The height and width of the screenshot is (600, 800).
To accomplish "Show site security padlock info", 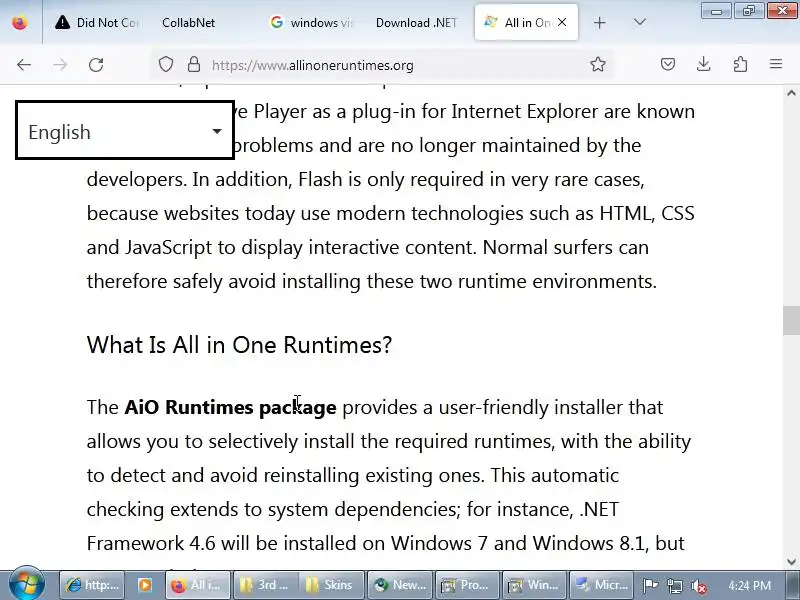I will click(194, 64).
